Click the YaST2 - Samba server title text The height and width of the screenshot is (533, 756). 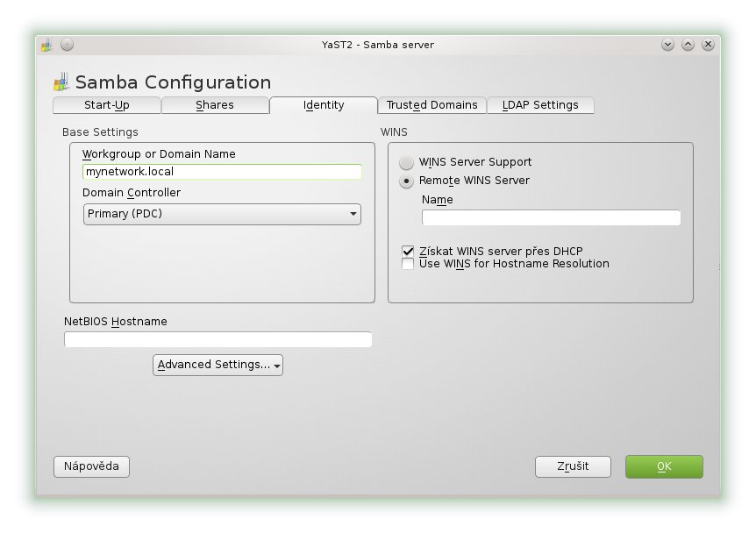pos(378,45)
